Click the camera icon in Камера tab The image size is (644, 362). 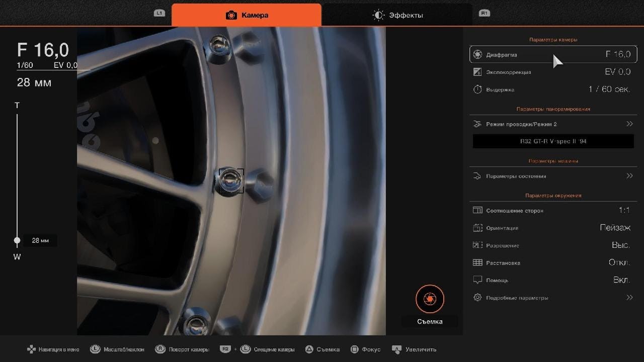(x=231, y=15)
